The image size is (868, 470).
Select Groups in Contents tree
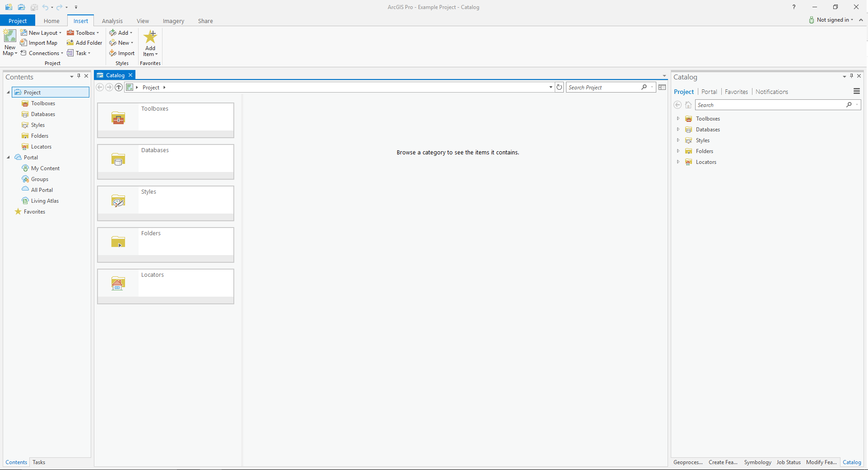coord(39,179)
